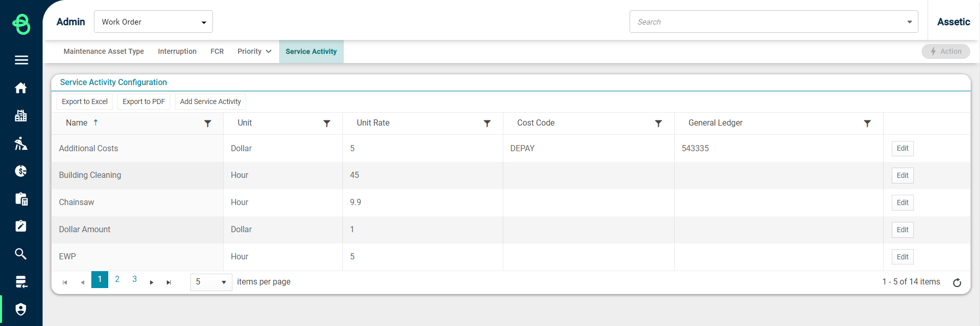Edit the Chainsaw row

point(903,202)
